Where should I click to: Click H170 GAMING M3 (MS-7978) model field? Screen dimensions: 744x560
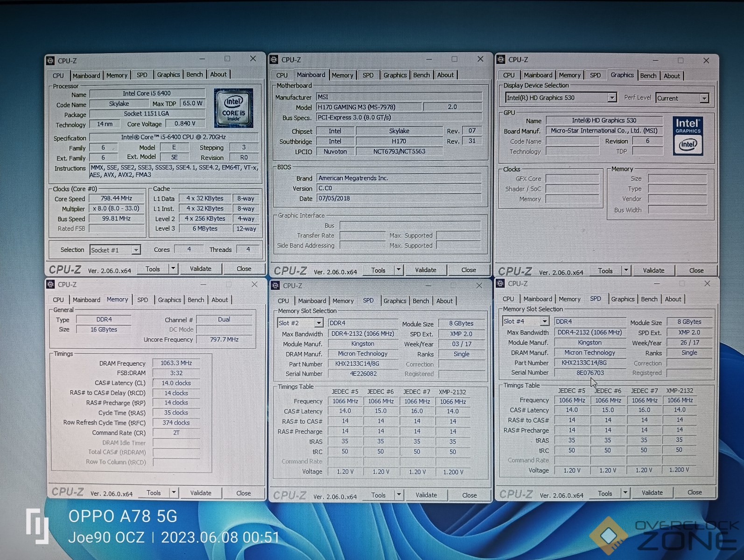click(x=370, y=107)
